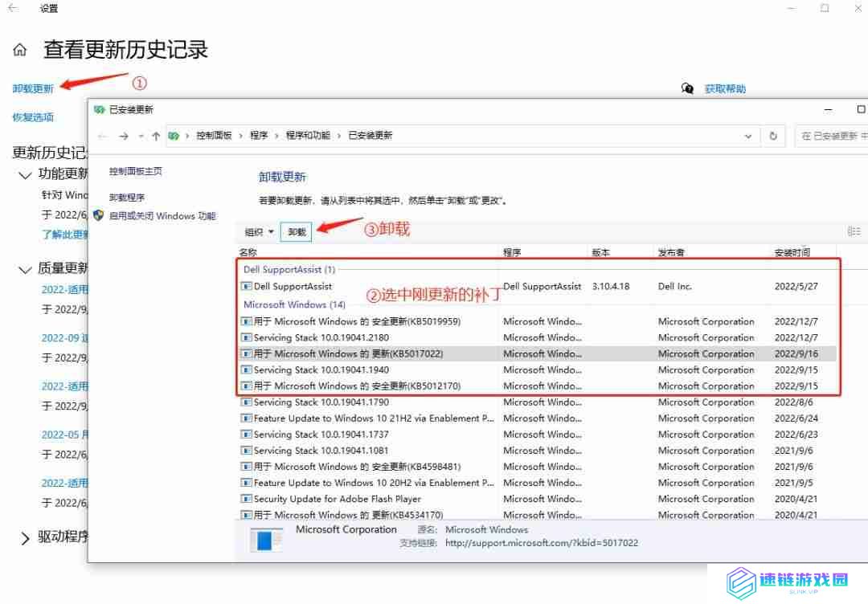
Task: Go back using Settings back arrow
Action: pyautogui.click(x=13, y=8)
